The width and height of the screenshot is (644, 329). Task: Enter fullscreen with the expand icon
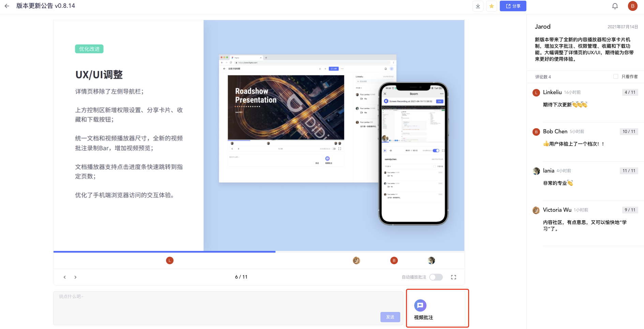click(x=453, y=277)
